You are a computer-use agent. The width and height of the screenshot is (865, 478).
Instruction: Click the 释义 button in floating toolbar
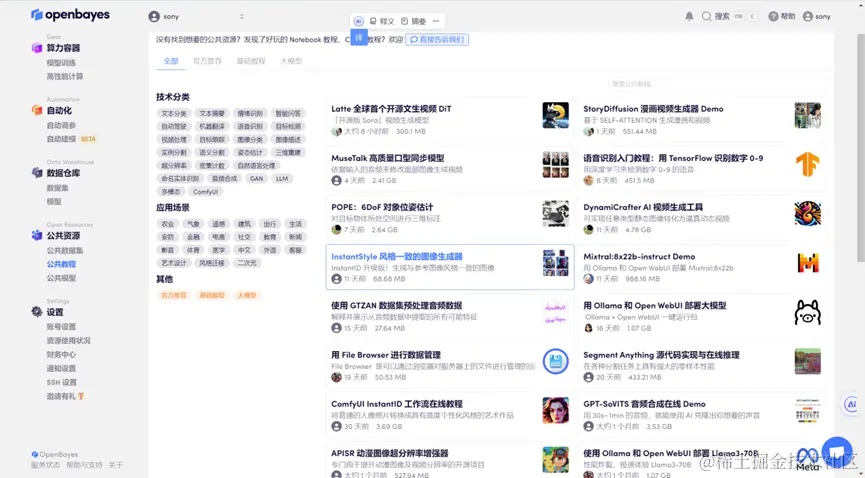point(382,21)
